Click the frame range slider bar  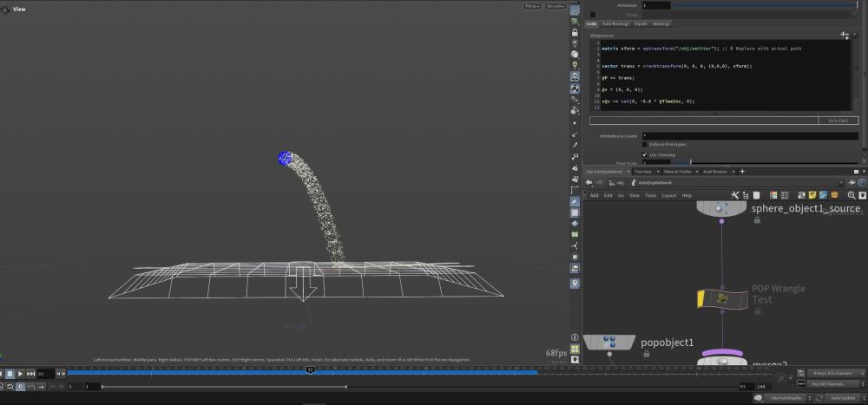coord(224,386)
